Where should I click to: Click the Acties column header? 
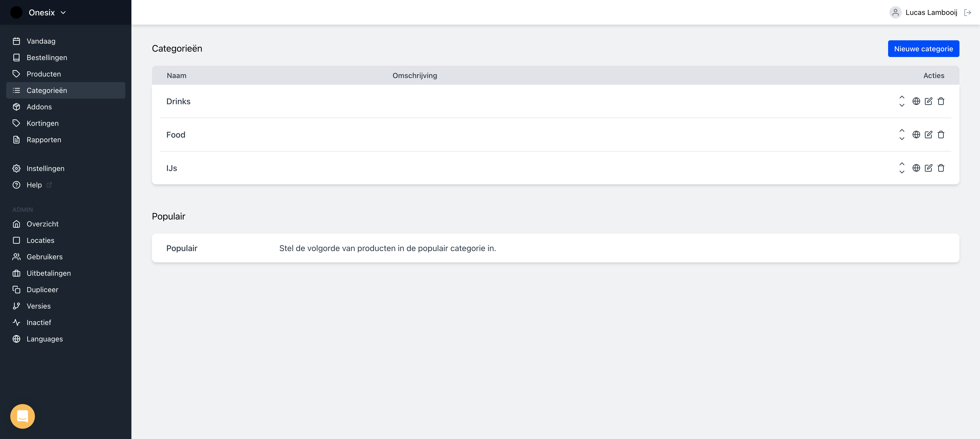934,75
